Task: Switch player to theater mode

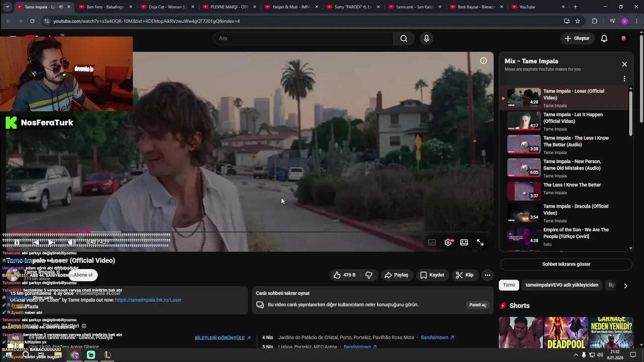Action: click(x=464, y=242)
